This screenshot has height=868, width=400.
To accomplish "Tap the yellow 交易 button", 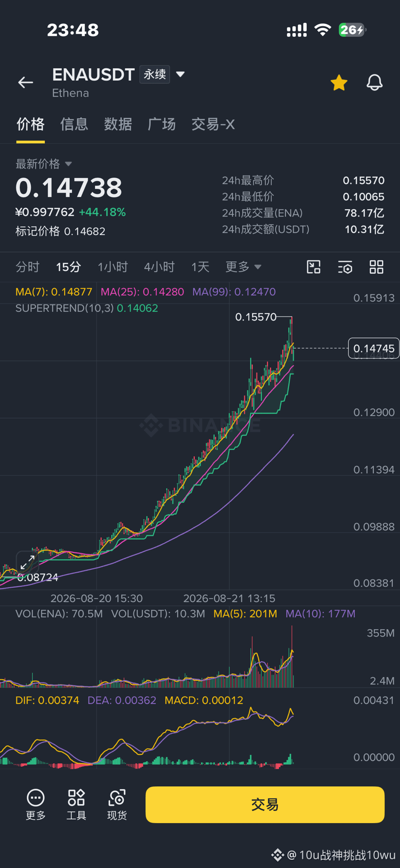I will click(265, 805).
